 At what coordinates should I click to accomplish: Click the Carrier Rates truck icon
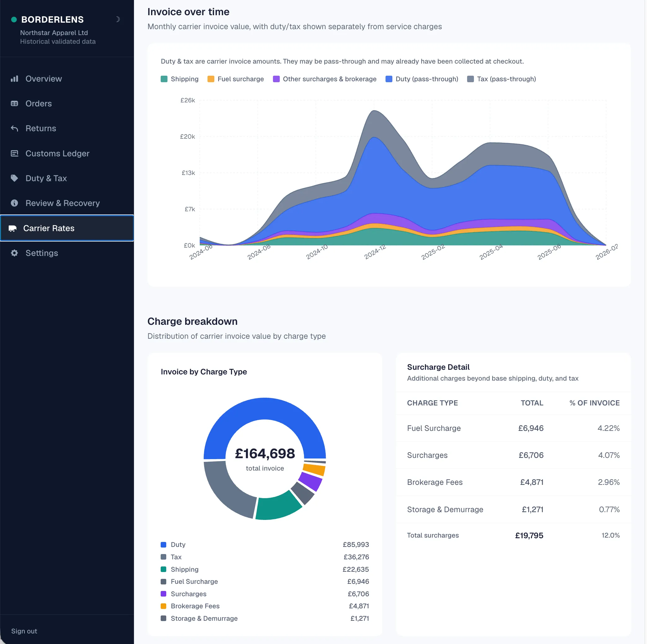tap(12, 228)
